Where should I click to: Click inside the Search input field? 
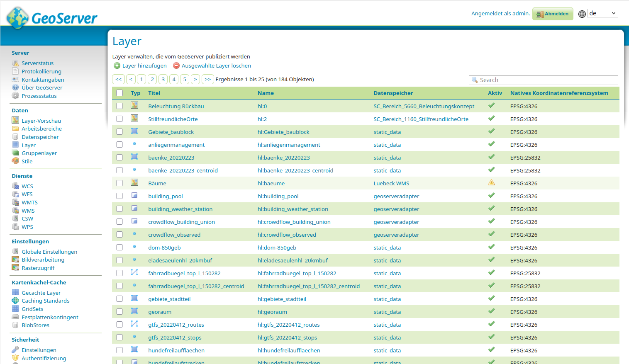[544, 80]
